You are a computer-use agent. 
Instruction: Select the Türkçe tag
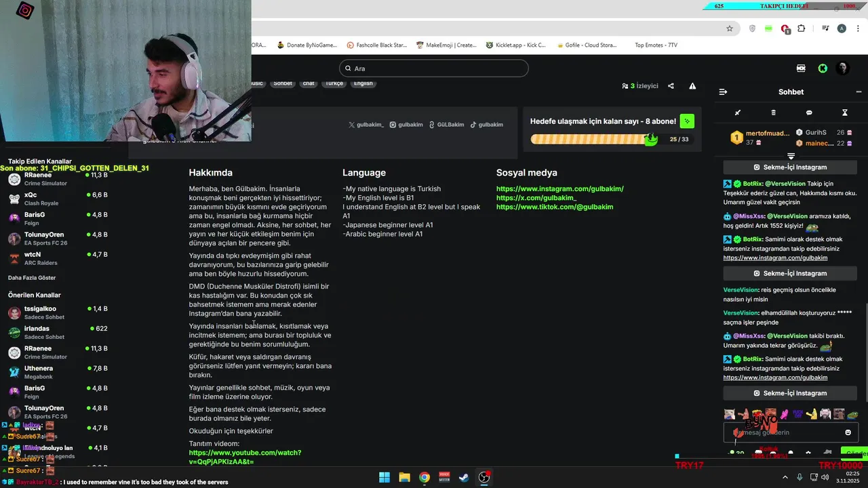pos(334,83)
